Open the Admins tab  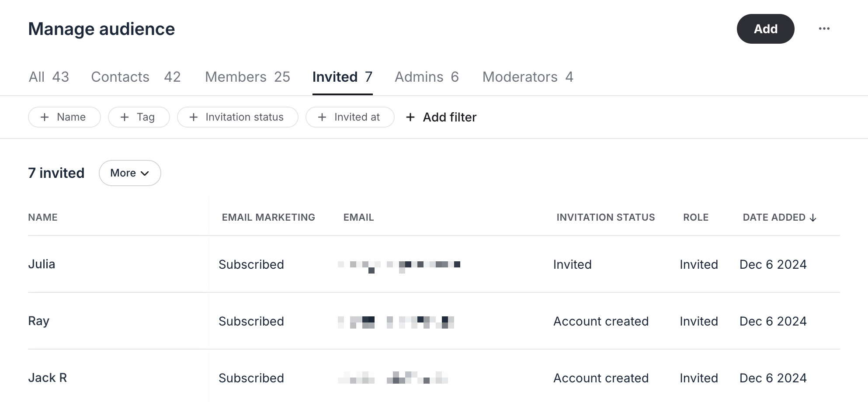click(x=427, y=77)
